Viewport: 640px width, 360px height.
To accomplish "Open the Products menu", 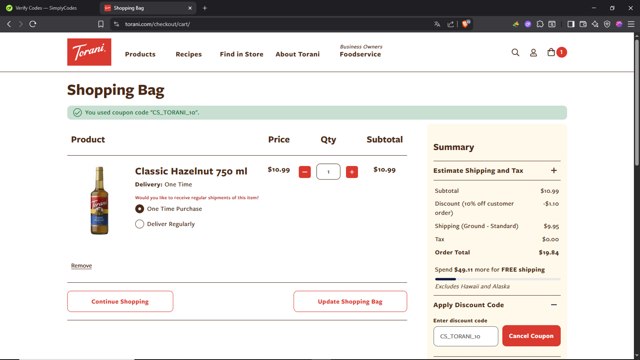I will (140, 54).
